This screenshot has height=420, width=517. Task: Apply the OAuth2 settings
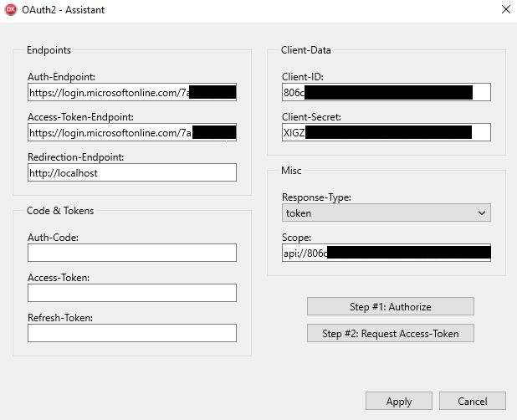pyautogui.click(x=399, y=401)
